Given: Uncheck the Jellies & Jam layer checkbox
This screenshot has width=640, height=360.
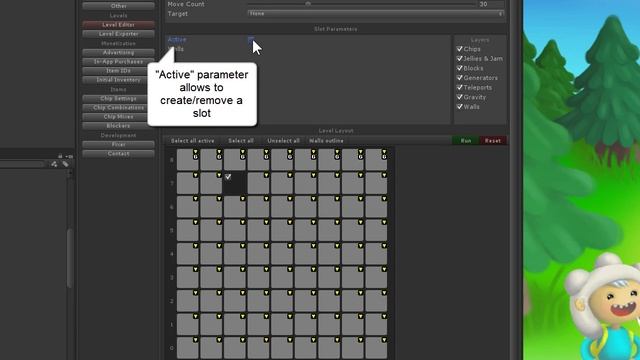Looking at the screenshot, I should click(x=460, y=58).
